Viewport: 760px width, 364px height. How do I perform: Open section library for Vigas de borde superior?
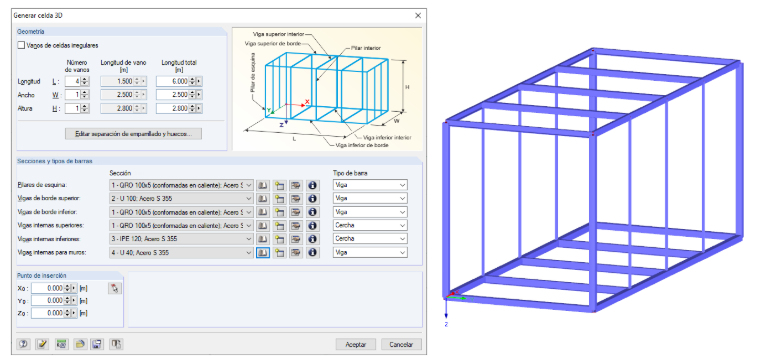pos(263,198)
